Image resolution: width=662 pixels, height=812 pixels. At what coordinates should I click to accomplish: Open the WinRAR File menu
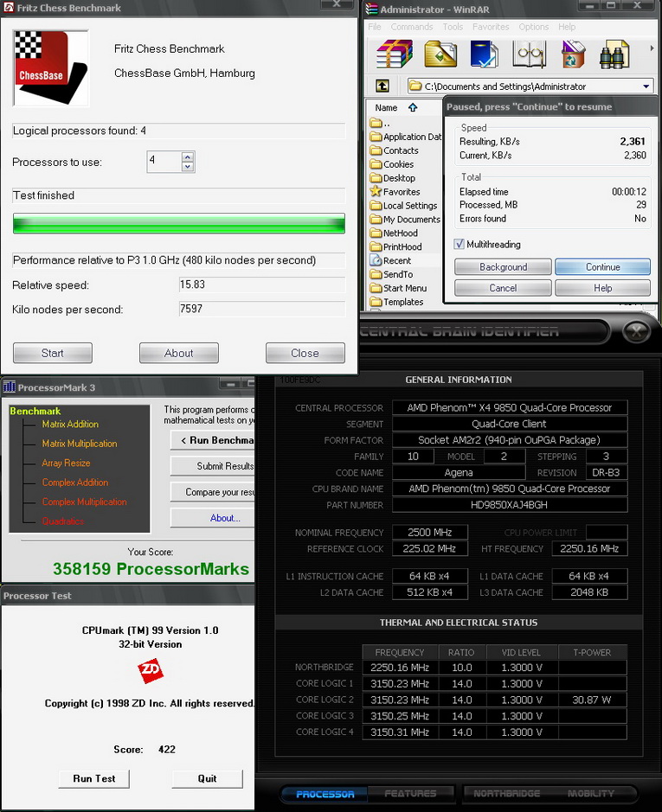375,27
